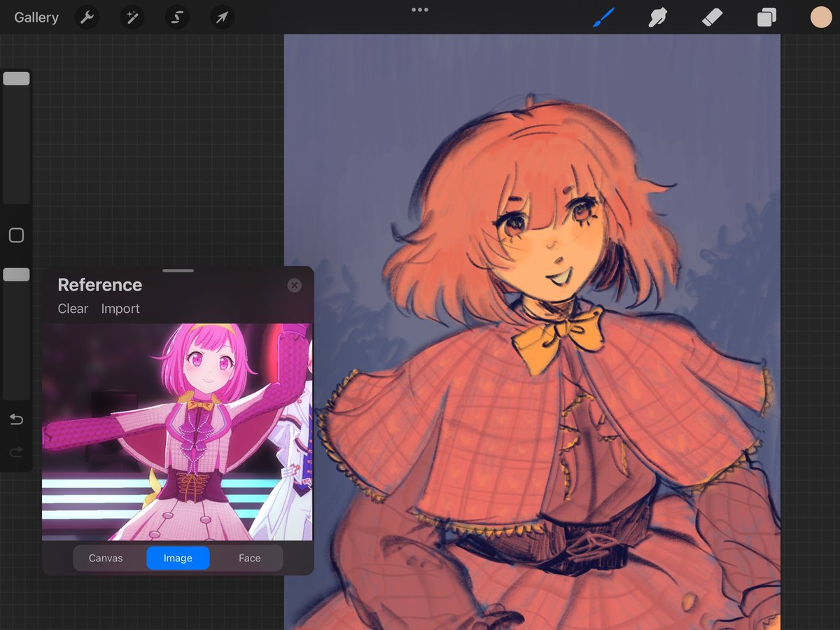
Task: Activate the Transform arrow tool
Action: pos(222,17)
